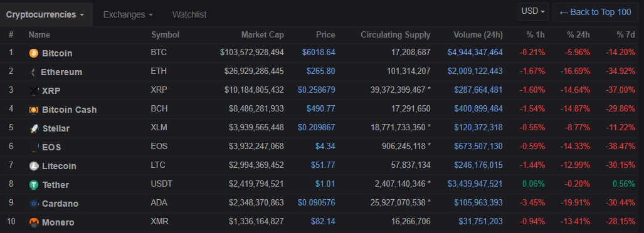This screenshot has width=644, height=233.
Task: Click the Bitcoin coin logo icon
Action: click(x=34, y=53)
